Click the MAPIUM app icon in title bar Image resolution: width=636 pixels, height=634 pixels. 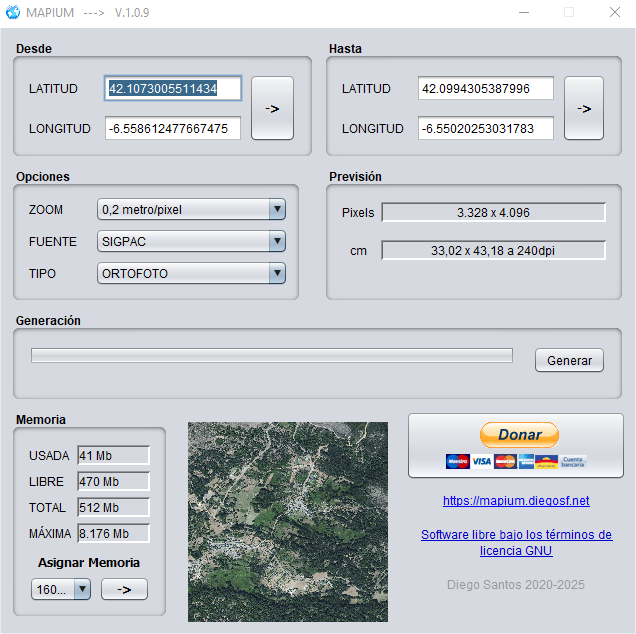13,12
